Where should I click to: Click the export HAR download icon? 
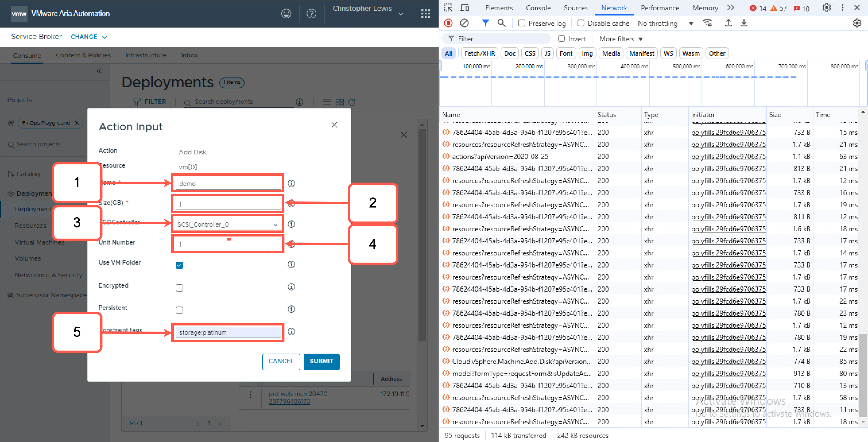click(744, 23)
